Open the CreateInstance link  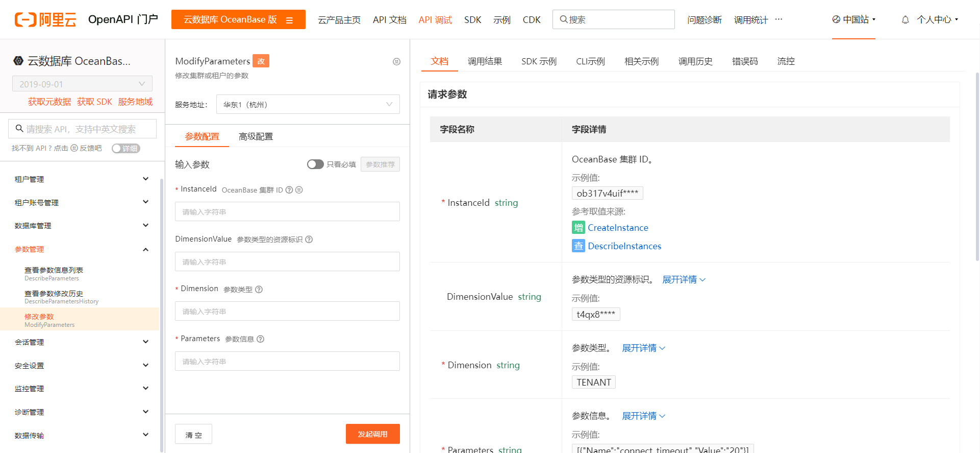point(618,228)
